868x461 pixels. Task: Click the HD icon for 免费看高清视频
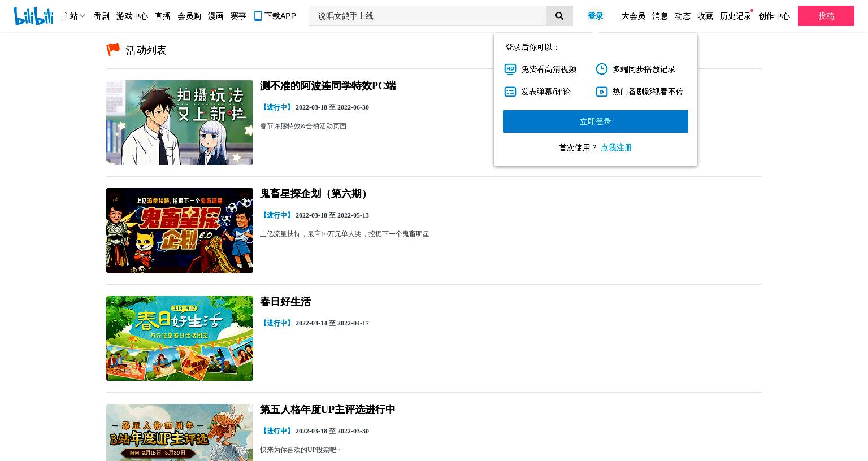(x=510, y=69)
